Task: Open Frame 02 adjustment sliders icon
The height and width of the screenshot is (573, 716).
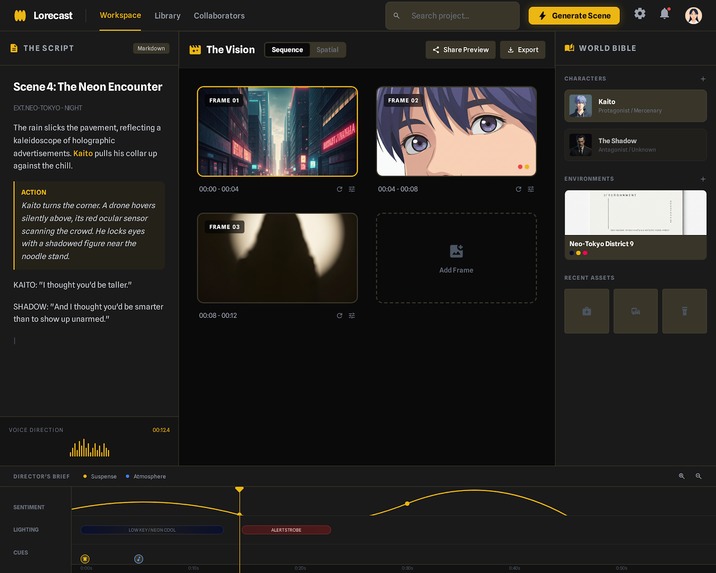Action: click(x=531, y=189)
